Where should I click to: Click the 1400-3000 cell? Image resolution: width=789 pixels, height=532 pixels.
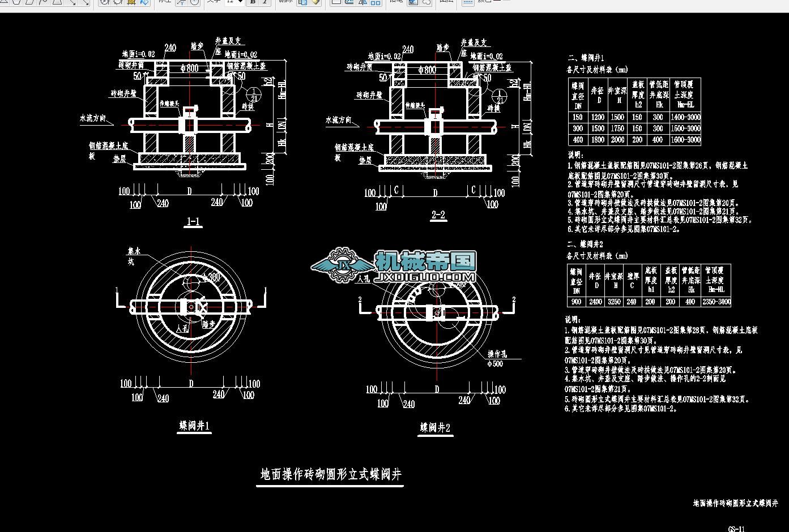click(x=685, y=117)
